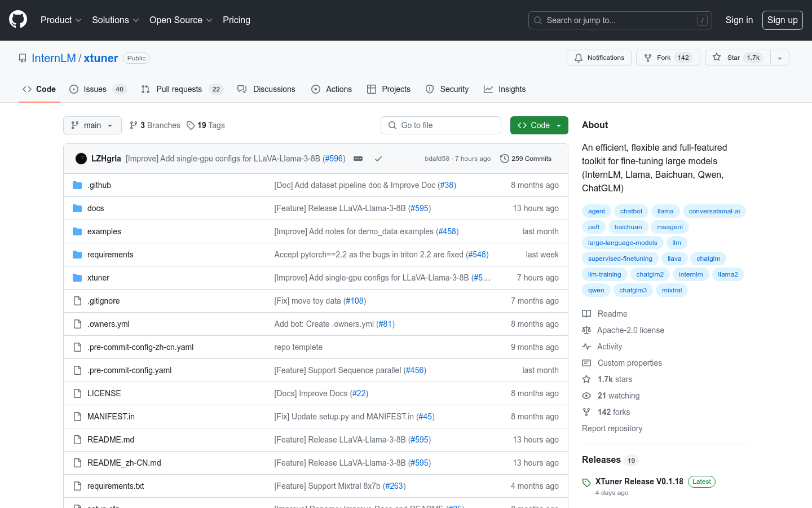Open the xtuner source folder
Screen dimensions: 812x508
tap(98, 278)
